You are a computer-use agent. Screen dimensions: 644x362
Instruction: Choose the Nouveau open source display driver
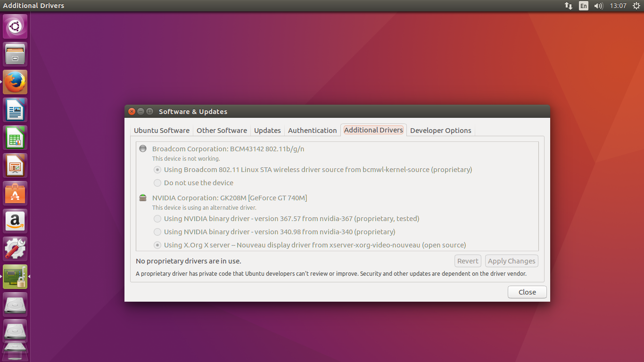(x=157, y=245)
